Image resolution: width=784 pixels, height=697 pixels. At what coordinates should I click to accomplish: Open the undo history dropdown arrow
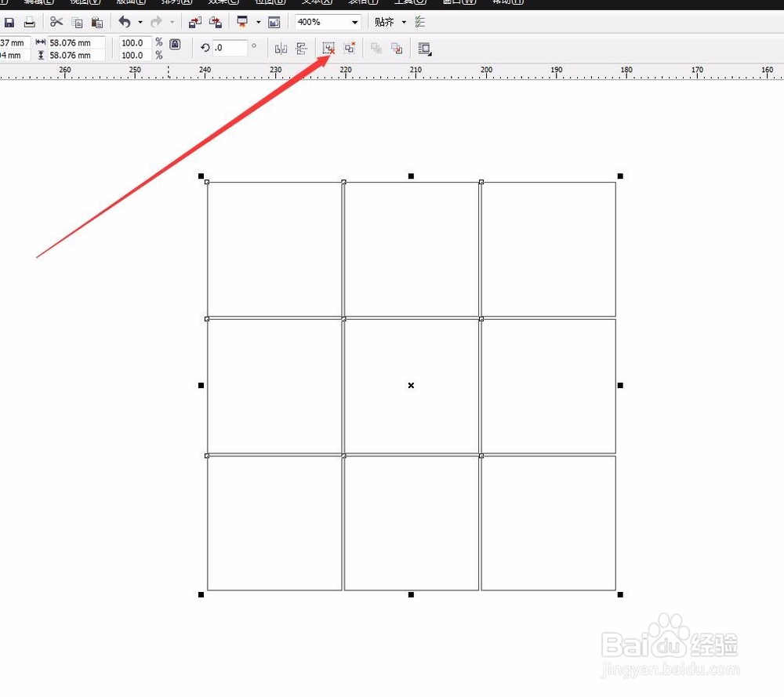point(140,23)
